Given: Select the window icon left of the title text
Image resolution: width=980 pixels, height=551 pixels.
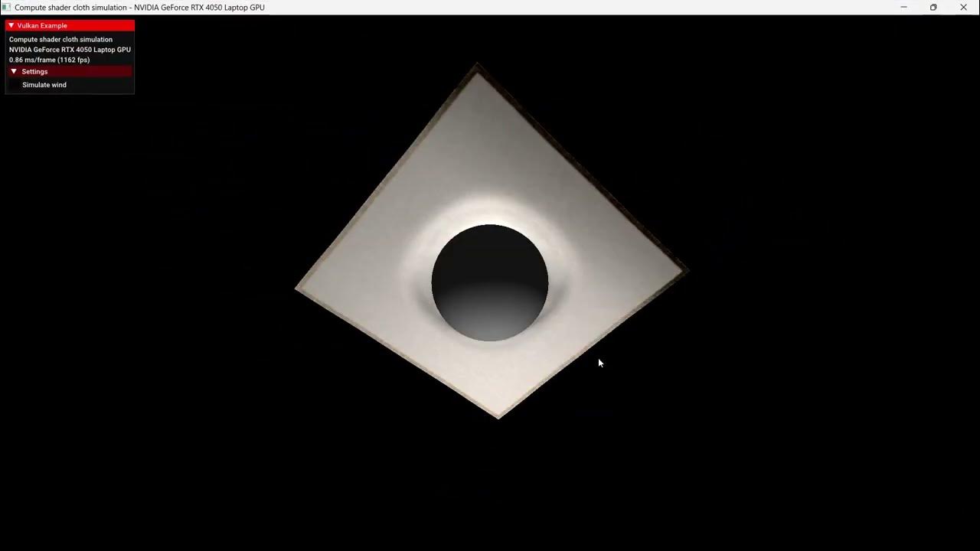Looking at the screenshot, I should (x=6, y=7).
